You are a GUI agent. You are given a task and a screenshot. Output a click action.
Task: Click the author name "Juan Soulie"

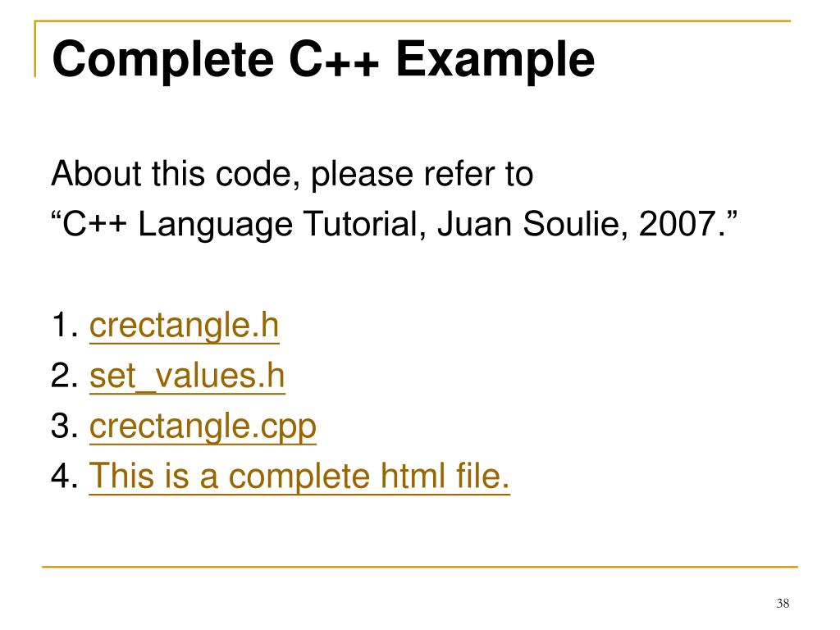pyautogui.click(x=532, y=224)
